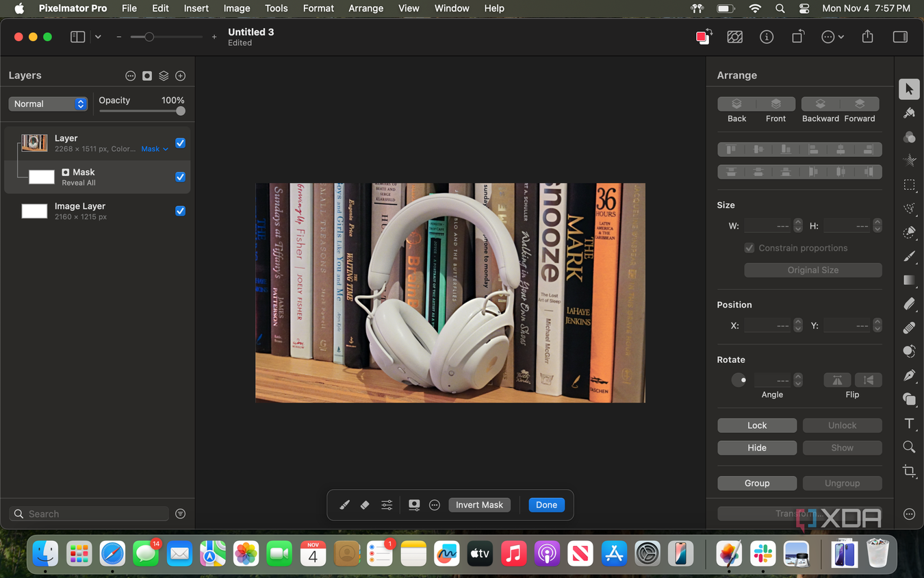Select the Pen tool in toolbar

(909, 375)
